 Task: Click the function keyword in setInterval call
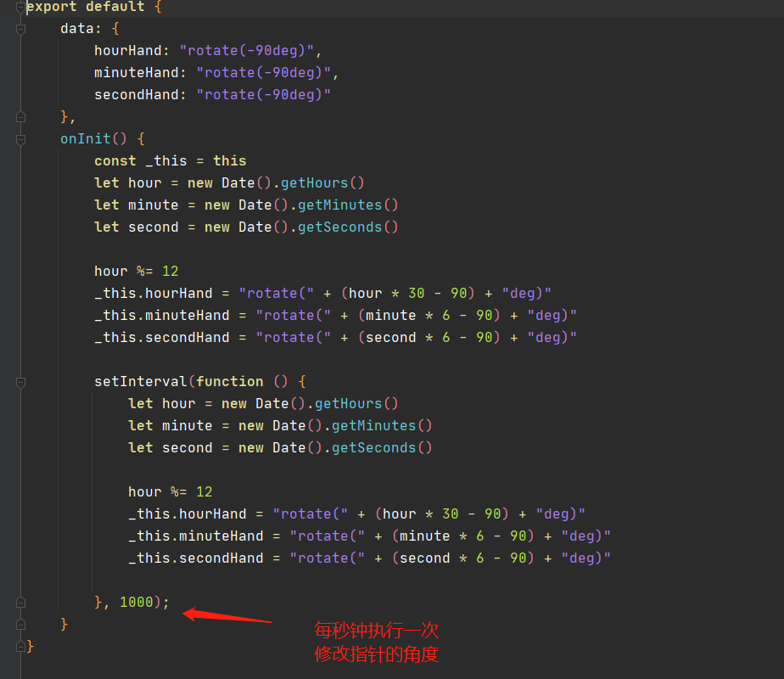[x=229, y=381]
